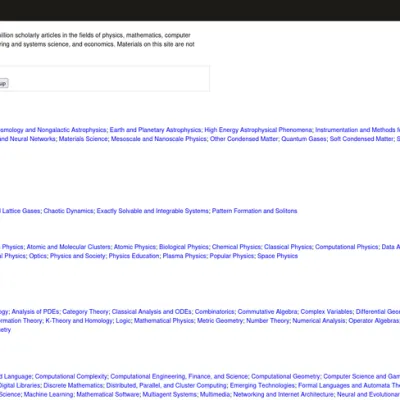The width and height of the screenshot is (400, 400).
Task: Visit Numerical Analysis link
Action: (x=319, y=321)
